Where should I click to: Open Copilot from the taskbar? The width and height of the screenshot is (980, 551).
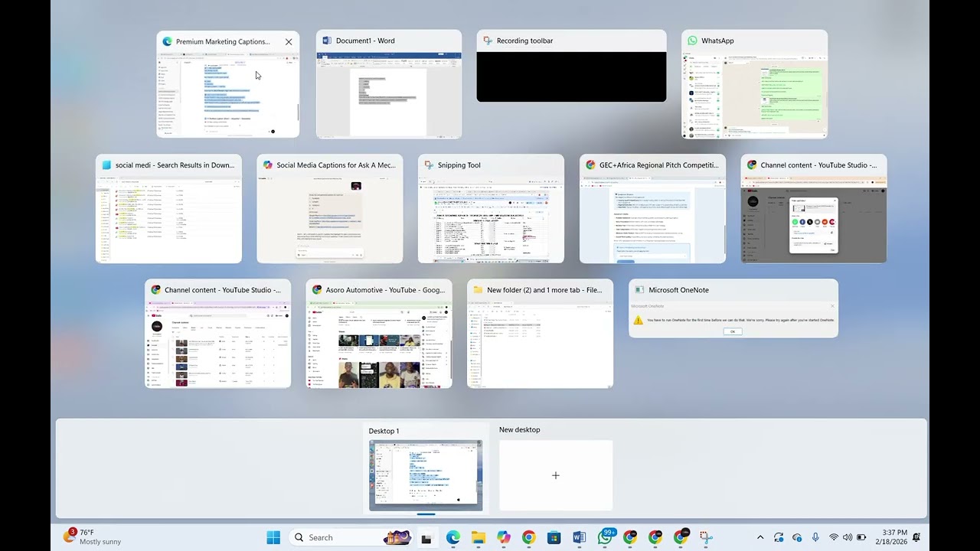coord(503,537)
